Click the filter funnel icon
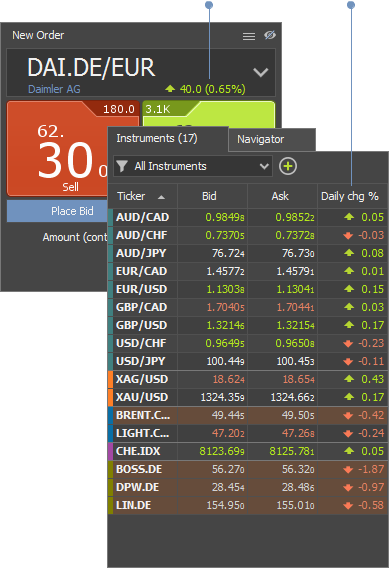 coord(122,166)
